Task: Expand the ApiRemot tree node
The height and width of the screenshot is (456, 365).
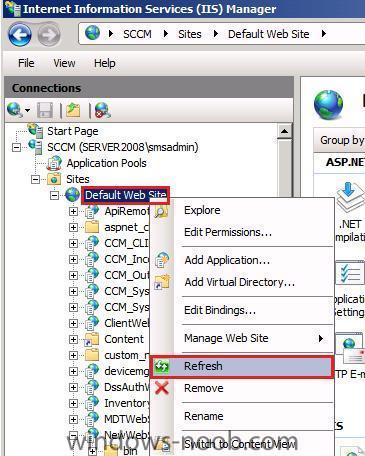Action: [x=73, y=211]
